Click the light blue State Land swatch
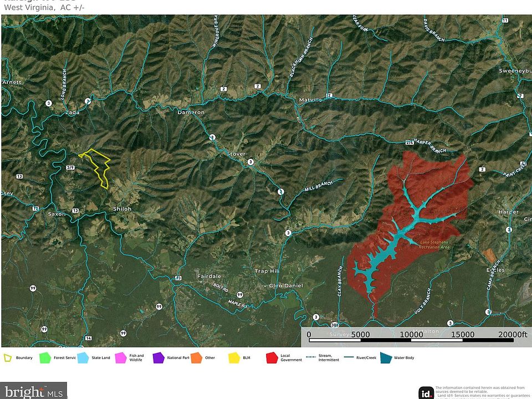The width and height of the screenshot is (532, 399). click(x=83, y=357)
